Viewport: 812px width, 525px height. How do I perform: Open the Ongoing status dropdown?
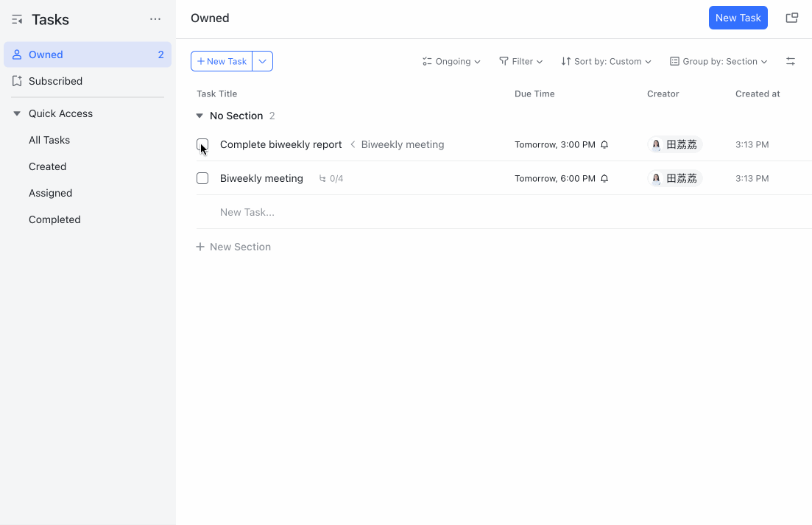[x=451, y=61]
